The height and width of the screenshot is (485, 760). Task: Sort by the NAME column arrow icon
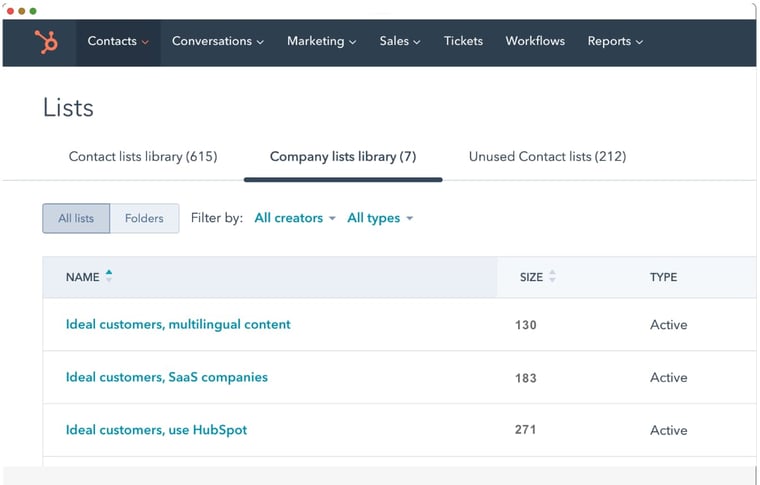coord(109,276)
